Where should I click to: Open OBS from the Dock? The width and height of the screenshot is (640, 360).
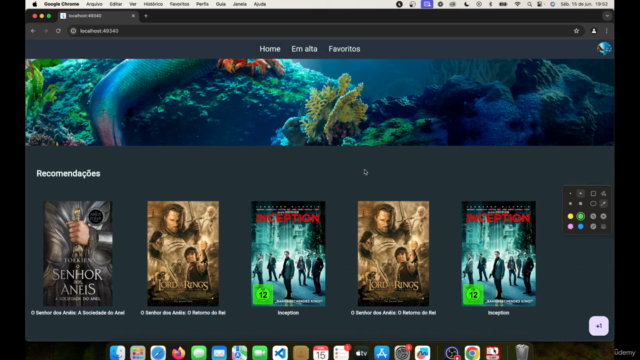pyautogui.click(x=452, y=352)
